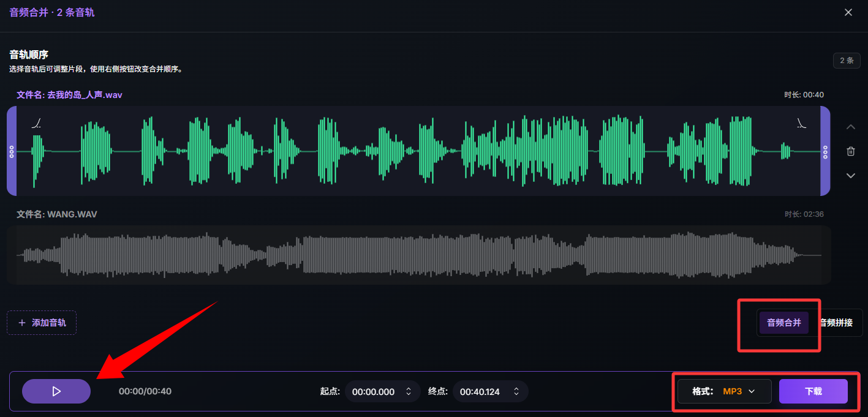The width and height of the screenshot is (868, 417).
Task: Move the first track down
Action: (x=850, y=176)
